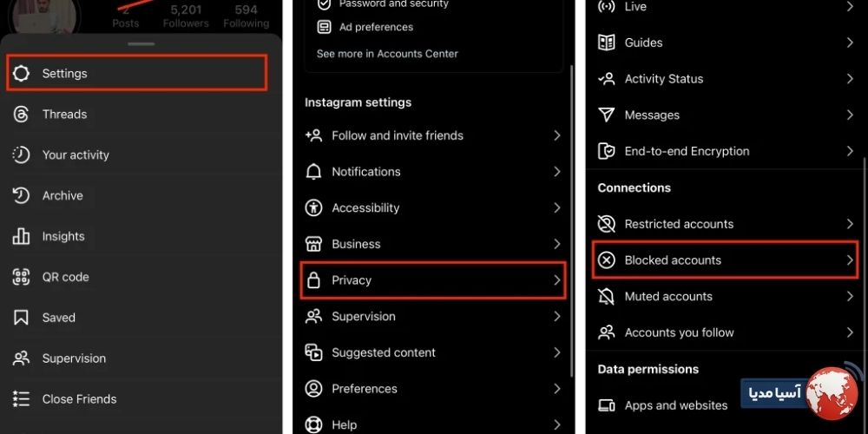
Task: Tap the Saved bookmark icon
Action: 21,318
